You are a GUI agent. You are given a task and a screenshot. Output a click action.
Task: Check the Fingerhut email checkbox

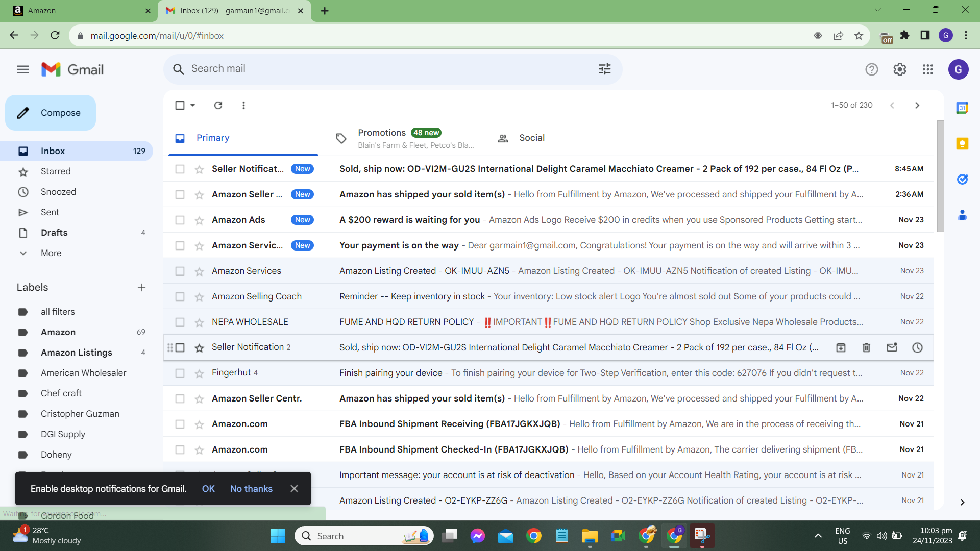pos(180,373)
